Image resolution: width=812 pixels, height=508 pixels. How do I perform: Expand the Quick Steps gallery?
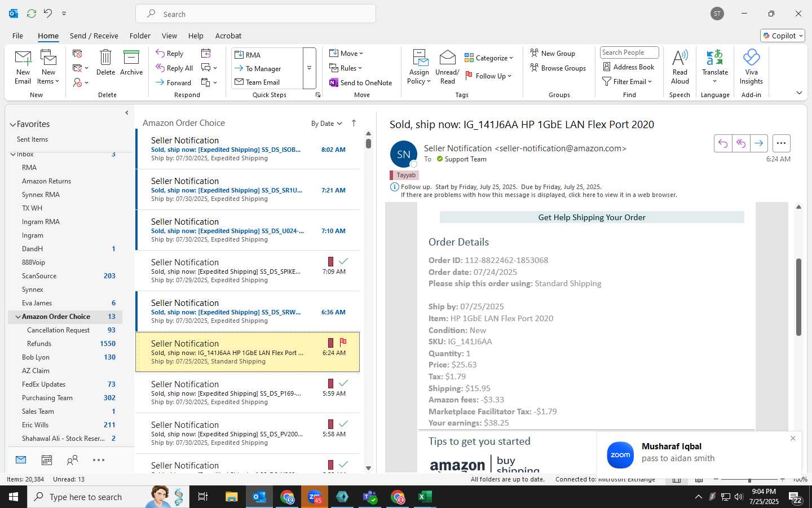(309, 68)
